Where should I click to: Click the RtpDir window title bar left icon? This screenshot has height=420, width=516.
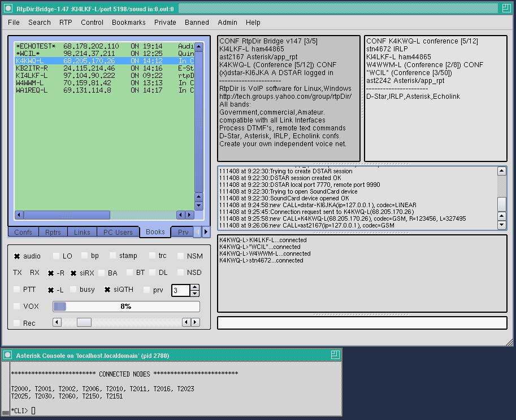(8, 8)
